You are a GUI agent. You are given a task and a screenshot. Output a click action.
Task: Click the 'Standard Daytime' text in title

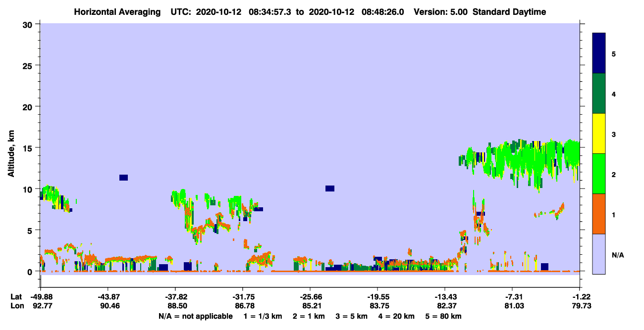[x=509, y=12]
